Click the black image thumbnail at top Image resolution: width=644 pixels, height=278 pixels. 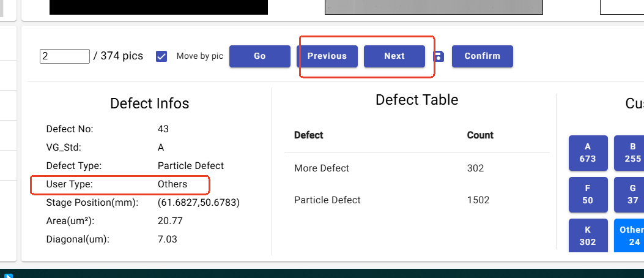pyautogui.click(x=158, y=7)
